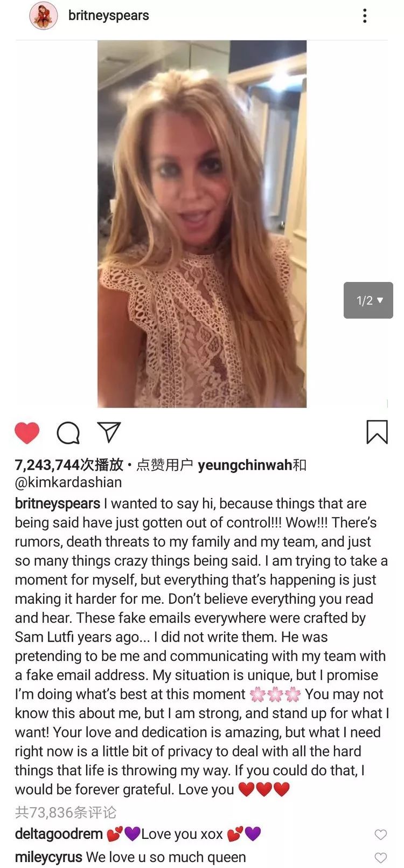404x868 pixels.
Task: Like mileycyrus's comment heart
Action: pyautogui.click(x=381, y=857)
